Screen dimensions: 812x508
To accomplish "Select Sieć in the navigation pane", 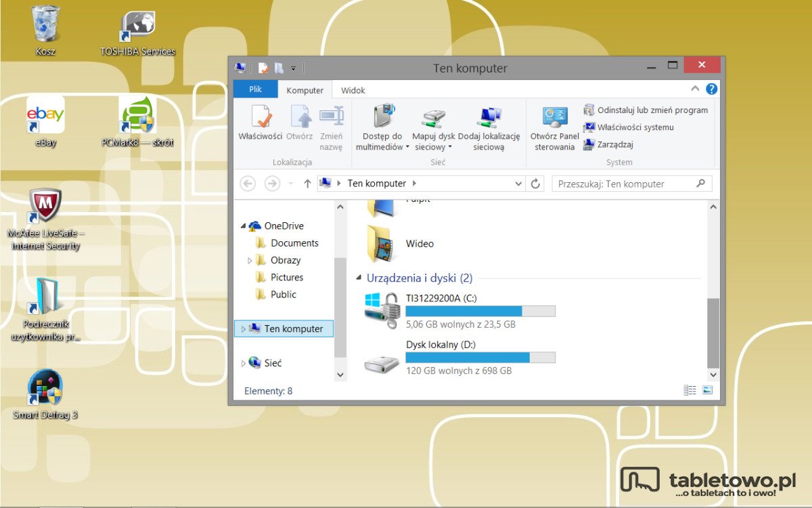I will coord(265,363).
